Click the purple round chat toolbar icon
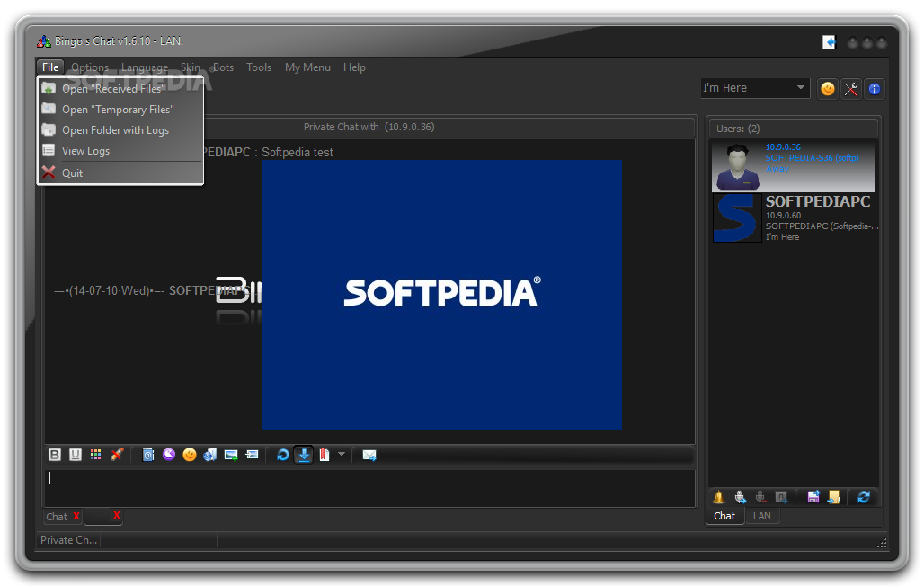This screenshot has height=586, width=924. (169, 454)
